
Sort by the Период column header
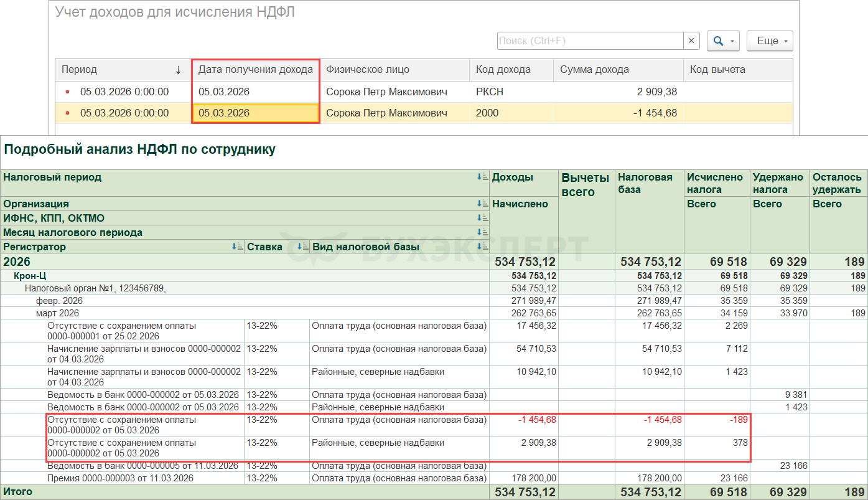coord(80,70)
